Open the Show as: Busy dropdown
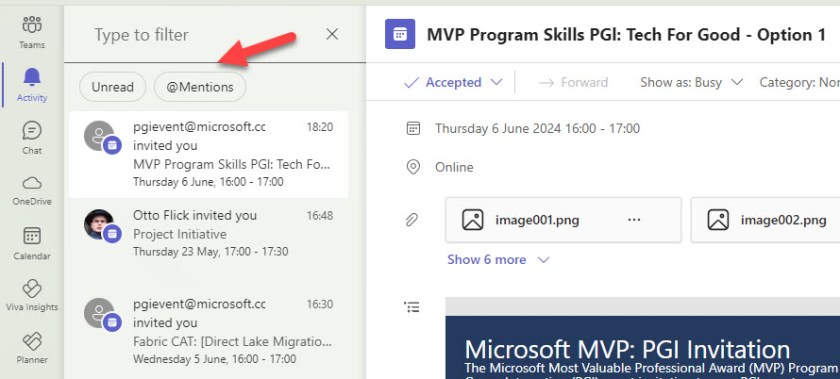840x379 pixels. [x=692, y=83]
